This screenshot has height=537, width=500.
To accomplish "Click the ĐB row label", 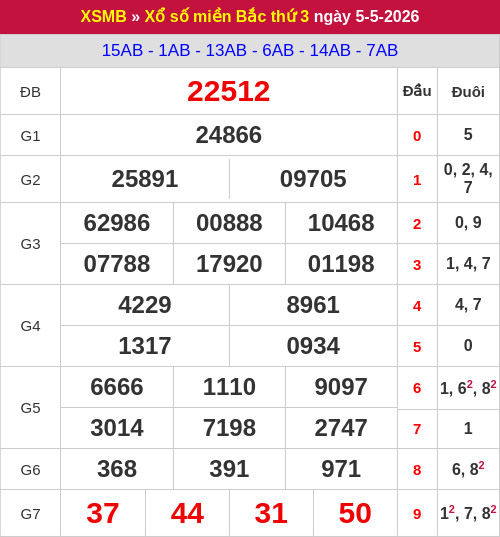I will pos(30,92).
